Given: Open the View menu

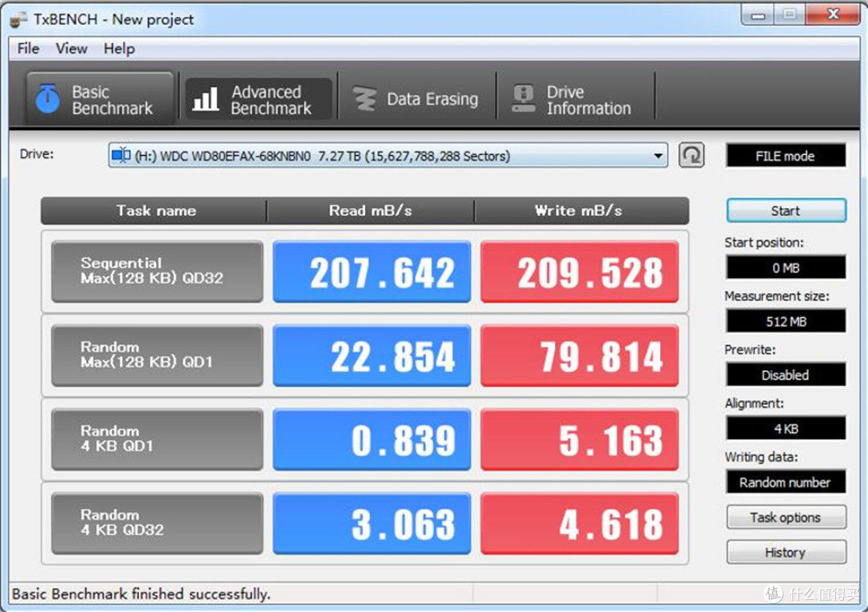Looking at the screenshot, I should (72, 49).
